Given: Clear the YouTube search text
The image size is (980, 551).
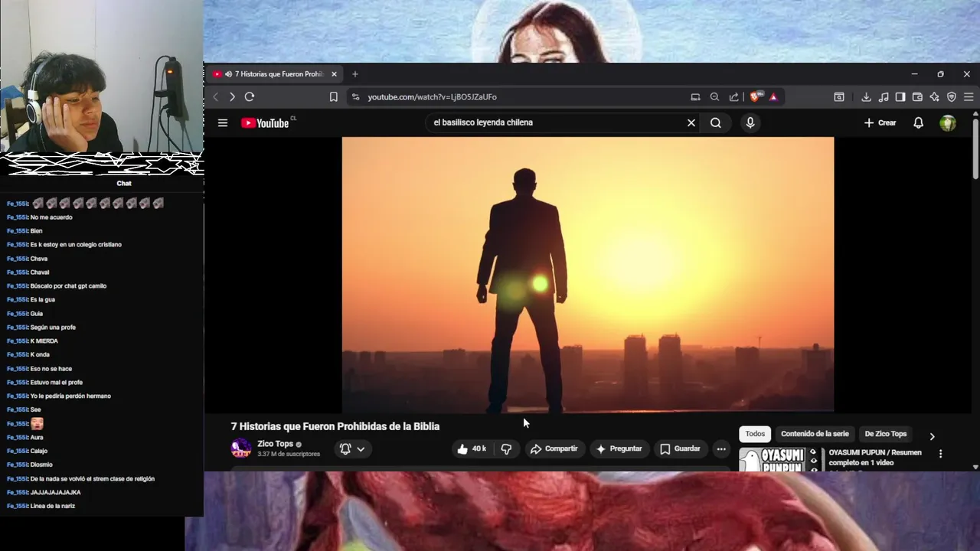Looking at the screenshot, I should point(691,122).
